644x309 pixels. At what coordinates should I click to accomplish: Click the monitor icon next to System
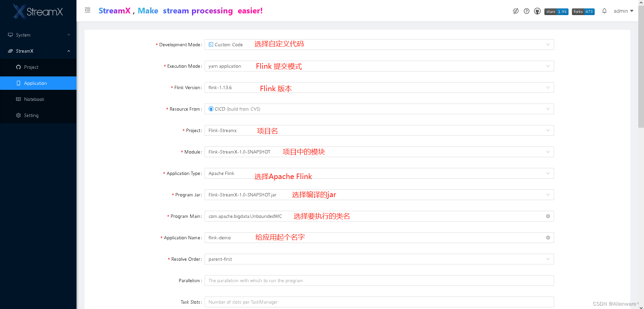[10, 35]
